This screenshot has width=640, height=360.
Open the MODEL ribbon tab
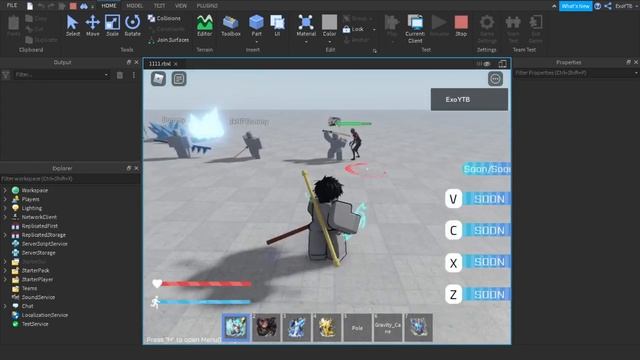(x=134, y=6)
